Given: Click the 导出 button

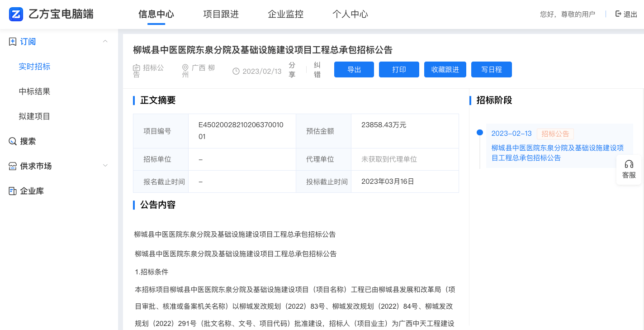Looking at the screenshot, I should [354, 70].
